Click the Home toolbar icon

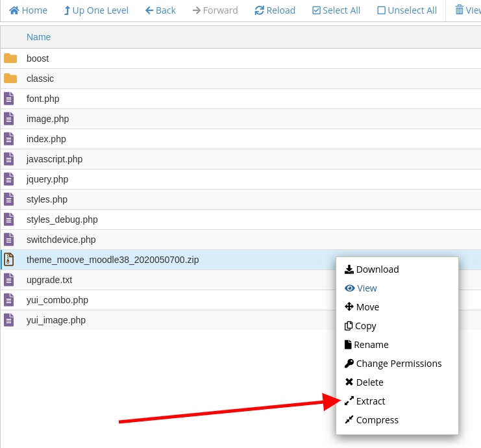pyautogui.click(x=14, y=10)
